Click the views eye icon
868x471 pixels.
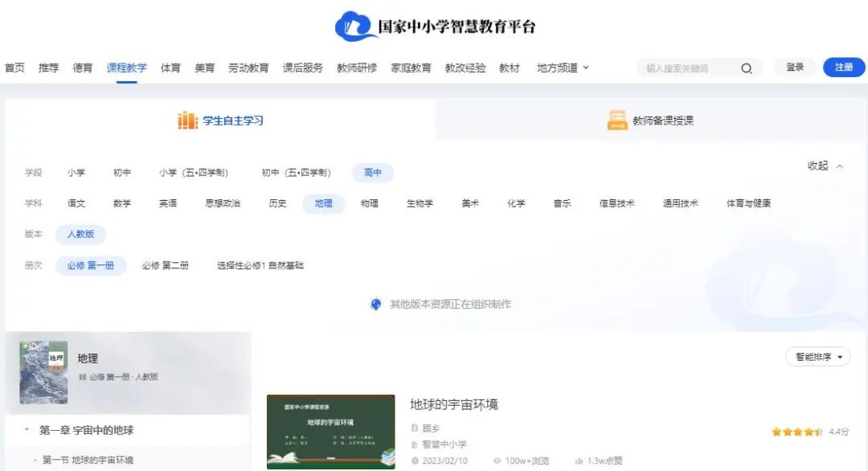point(497,461)
